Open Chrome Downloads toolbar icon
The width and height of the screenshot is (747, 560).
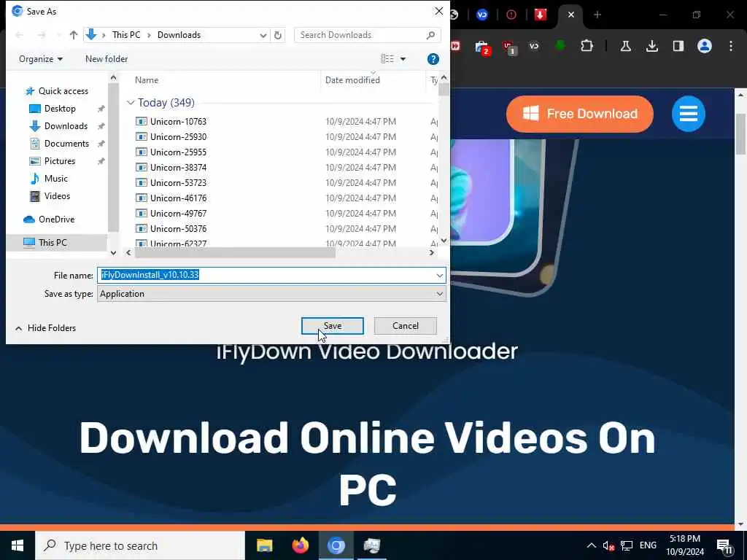pos(651,46)
